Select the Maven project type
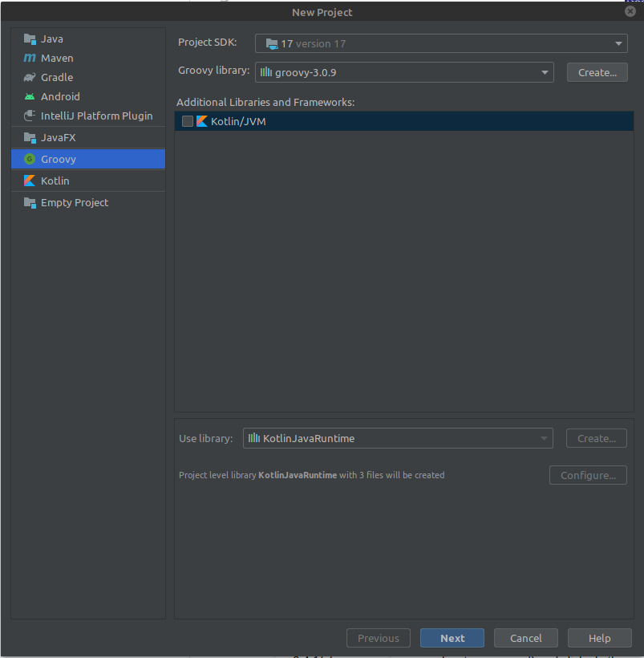The image size is (644, 658). click(88, 58)
